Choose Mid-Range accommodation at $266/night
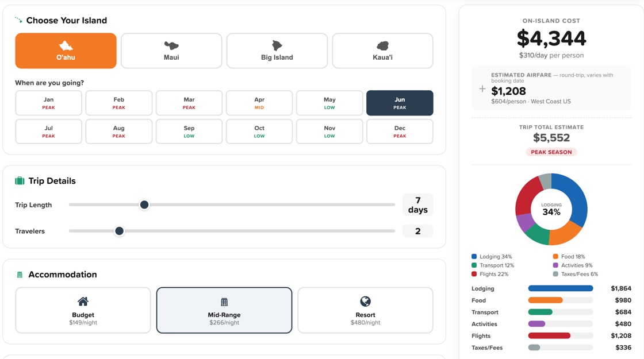Screen dimensions: 644x359 point(224,310)
